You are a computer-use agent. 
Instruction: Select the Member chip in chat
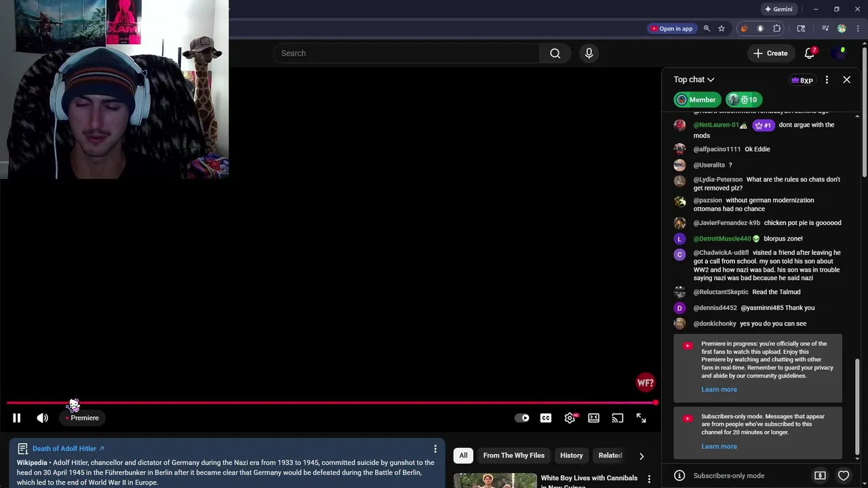[x=696, y=100]
